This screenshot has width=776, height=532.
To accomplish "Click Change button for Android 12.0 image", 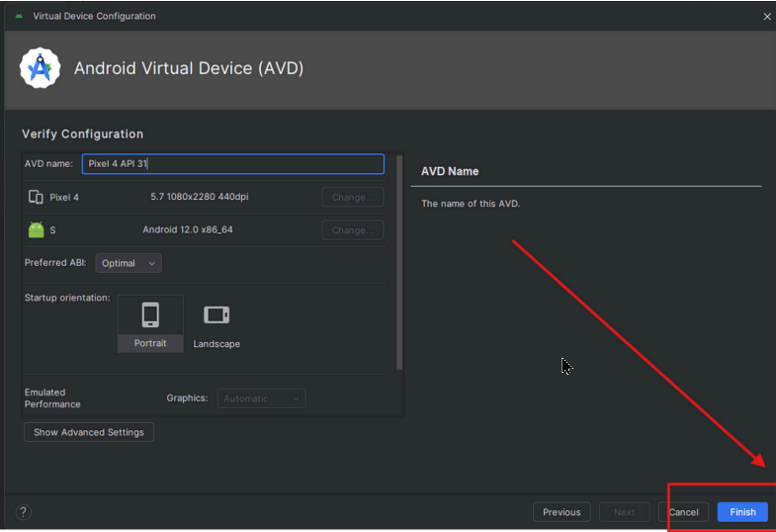I will click(x=353, y=230).
